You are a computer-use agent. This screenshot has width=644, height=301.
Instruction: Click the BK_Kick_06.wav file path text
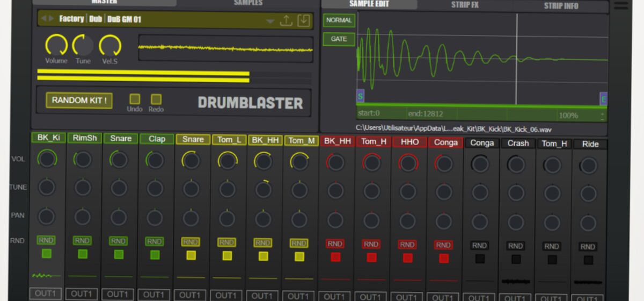pyautogui.click(x=453, y=129)
